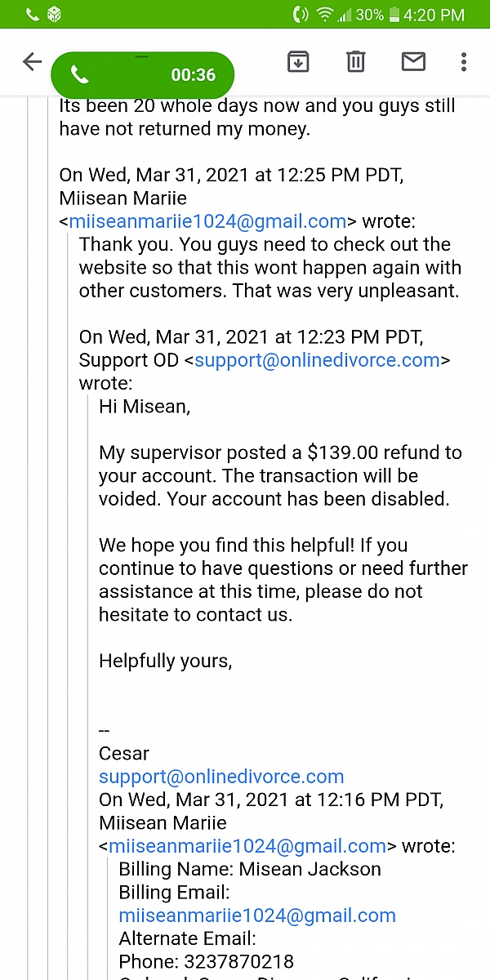
Task: Tap the phone icon in the green call bubble
Action: coord(80,75)
